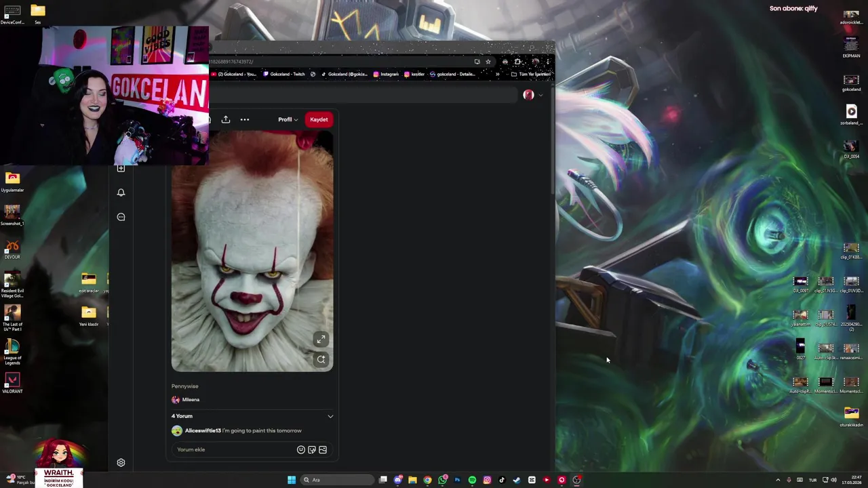Viewport: 868px width, 488px height.
Task: Open Pinterest sidebar settings gear
Action: tap(121, 462)
